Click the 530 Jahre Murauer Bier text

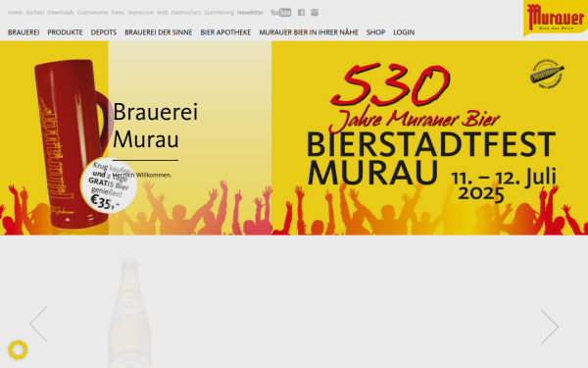tap(415, 97)
